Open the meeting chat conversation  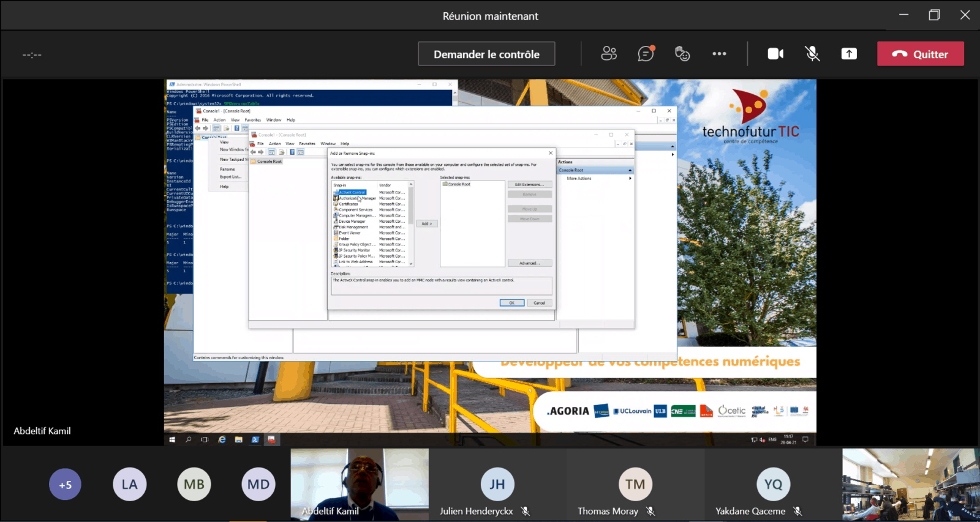(646, 54)
